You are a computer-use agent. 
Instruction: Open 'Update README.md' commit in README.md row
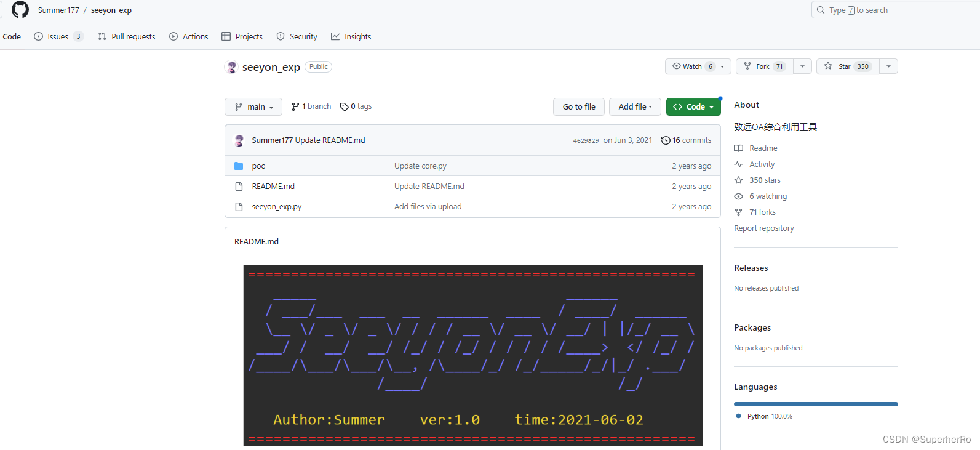(x=429, y=187)
